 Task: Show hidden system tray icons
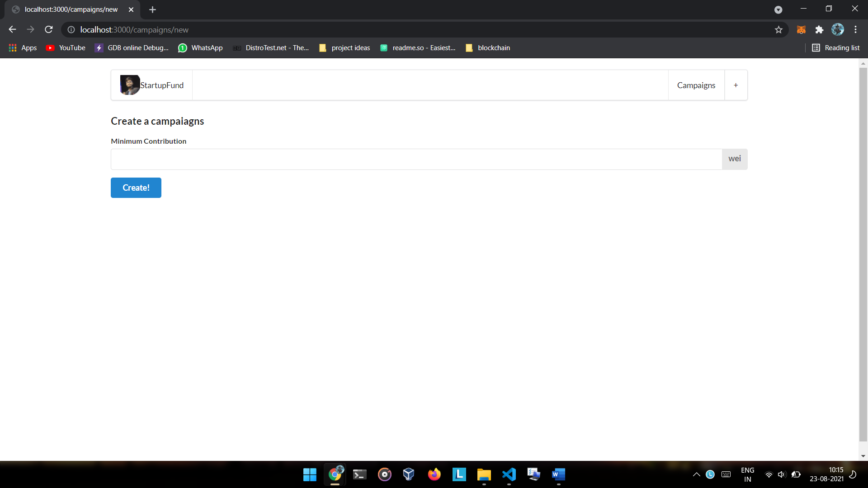coord(696,474)
